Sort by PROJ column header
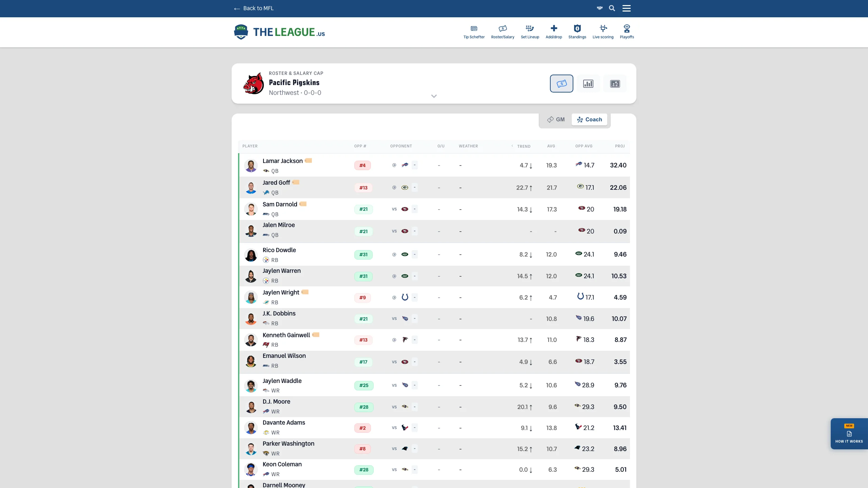Screen dimensions: 868x488 (620, 146)
